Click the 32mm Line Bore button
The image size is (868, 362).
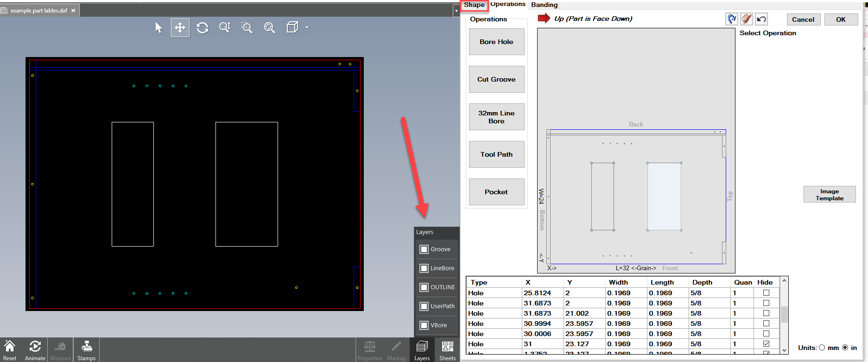tap(496, 117)
